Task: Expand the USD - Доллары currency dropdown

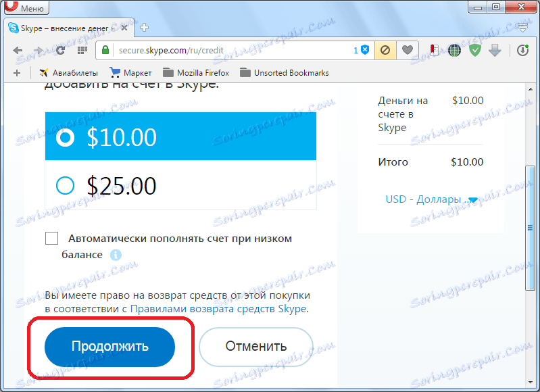Action: pos(431,199)
